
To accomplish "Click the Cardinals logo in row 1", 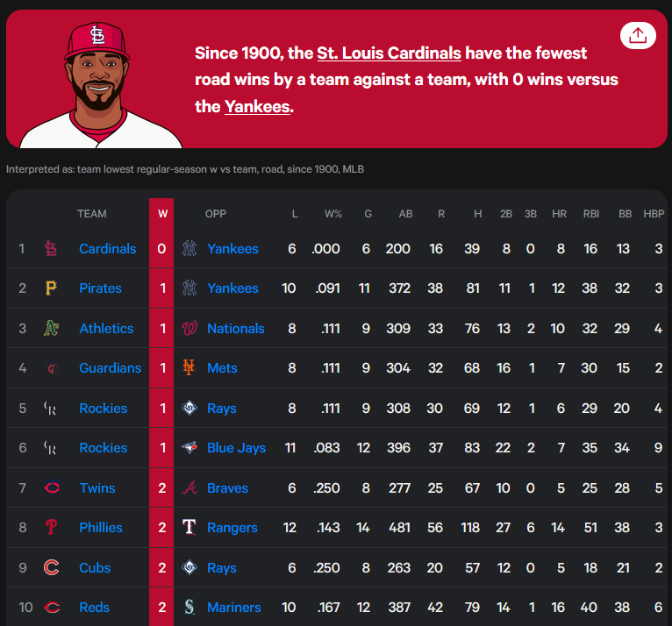I will pos(51,248).
